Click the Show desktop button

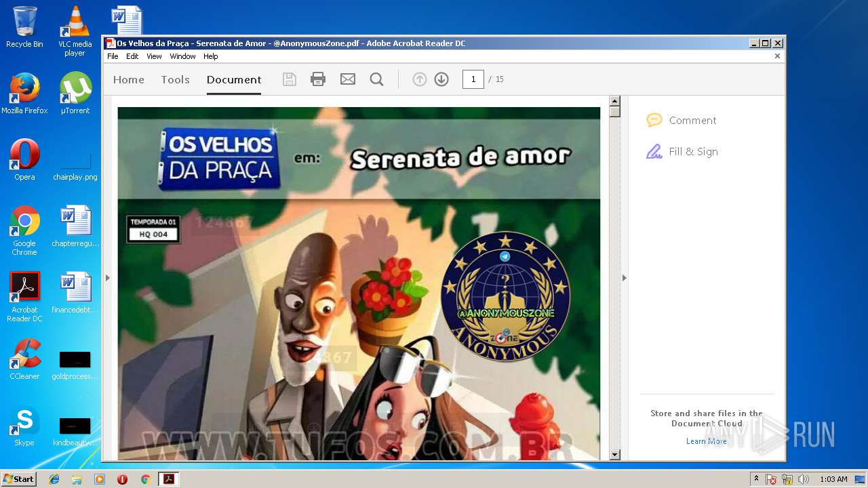pos(861,479)
